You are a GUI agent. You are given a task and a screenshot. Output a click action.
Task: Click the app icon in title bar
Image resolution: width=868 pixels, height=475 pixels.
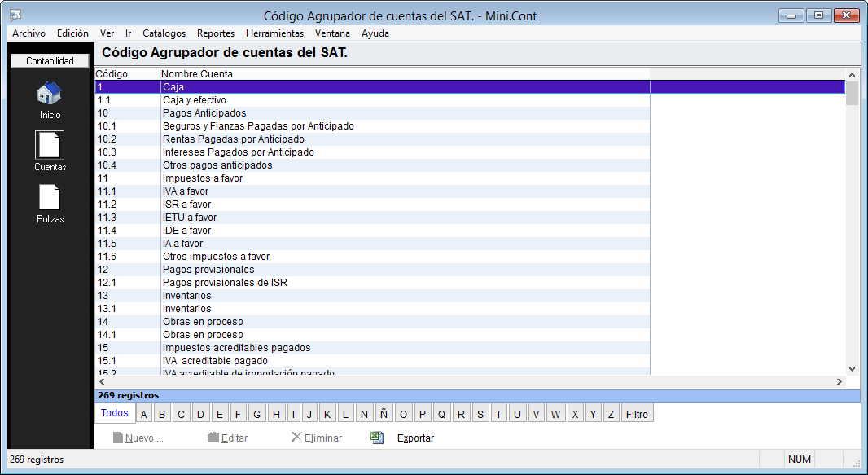[x=15, y=16]
